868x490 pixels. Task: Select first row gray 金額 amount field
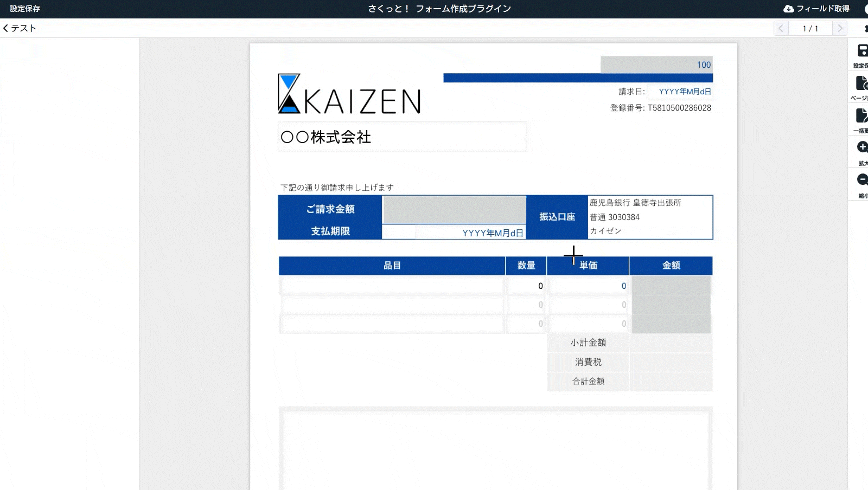[x=671, y=286]
